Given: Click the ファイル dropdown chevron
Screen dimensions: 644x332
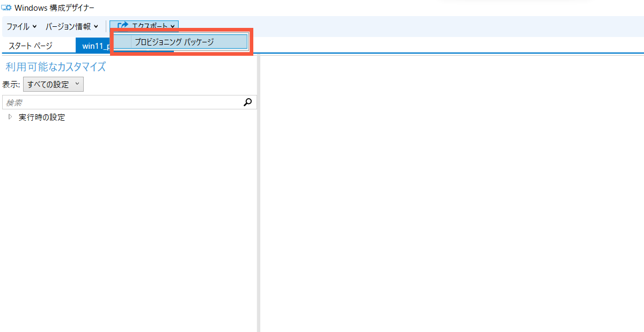Looking at the screenshot, I should coord(33,26).
